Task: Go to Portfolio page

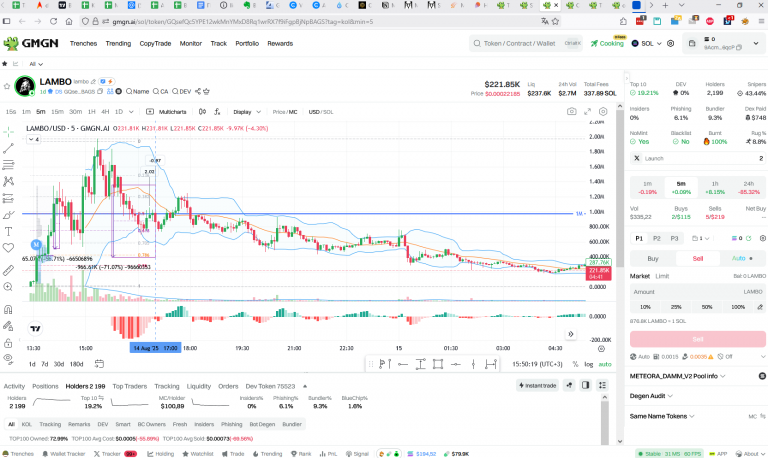Action: [247, 44]
